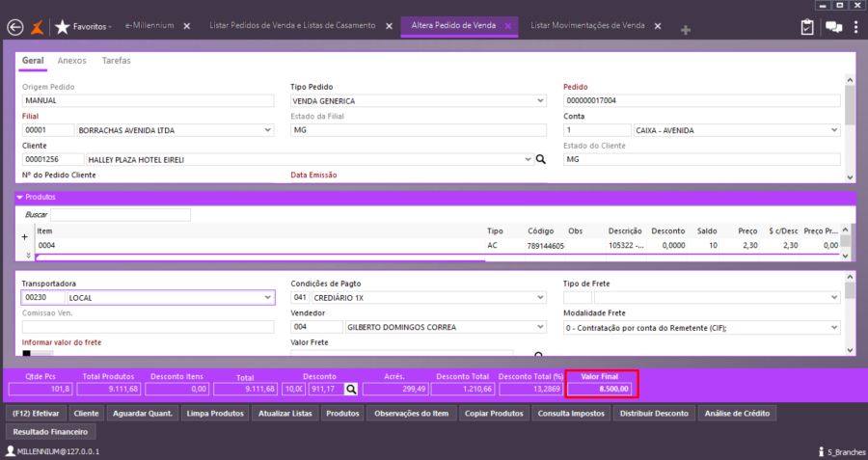The height and width of the screenshot is (460, 868).
Task: Click the Distribuir Desconto button
Action: pos(655,413)
